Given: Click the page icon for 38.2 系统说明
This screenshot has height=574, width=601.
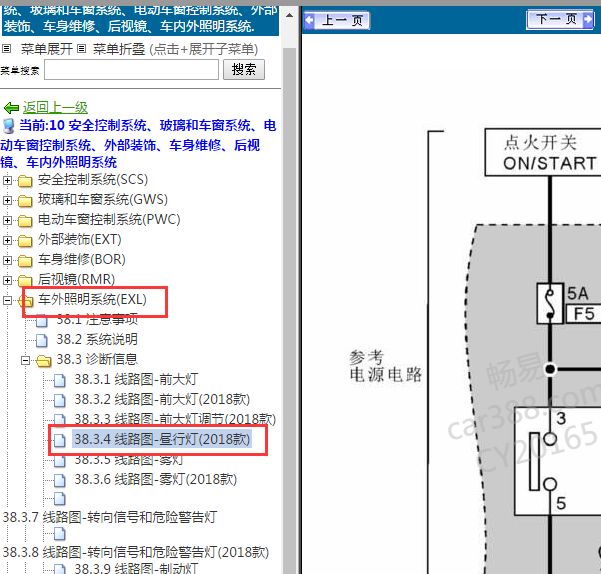Looking at the screenshot, I should pos(42,340).
